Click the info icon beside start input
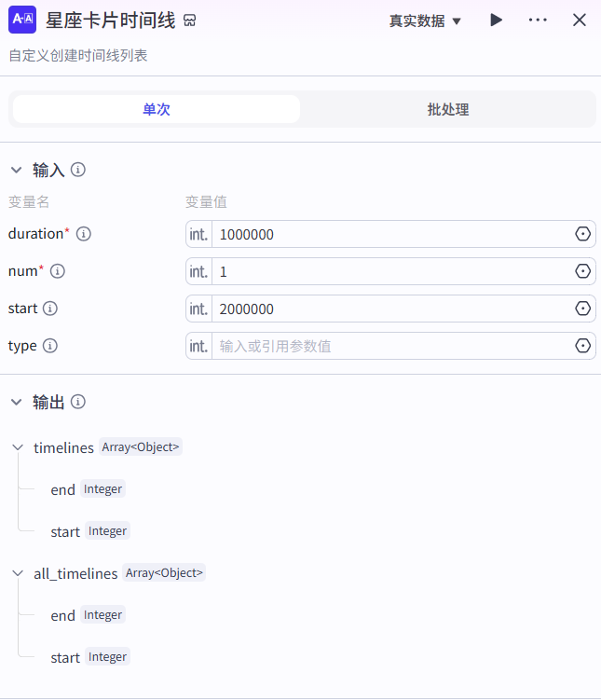The image size is (601, 700). (x=50, y=309)
